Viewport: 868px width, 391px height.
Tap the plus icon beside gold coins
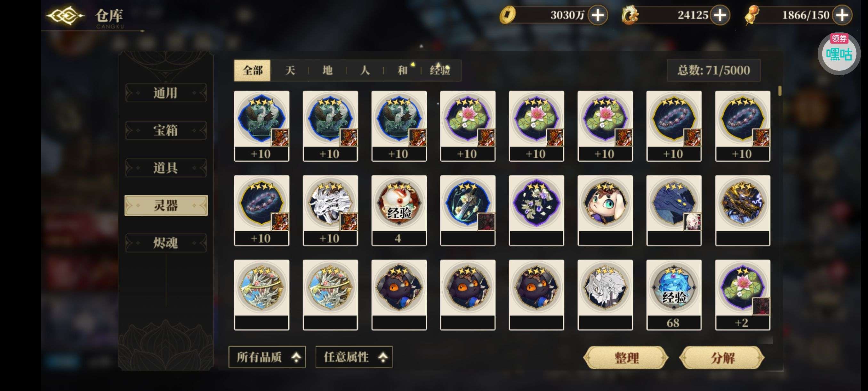point(598,15)
